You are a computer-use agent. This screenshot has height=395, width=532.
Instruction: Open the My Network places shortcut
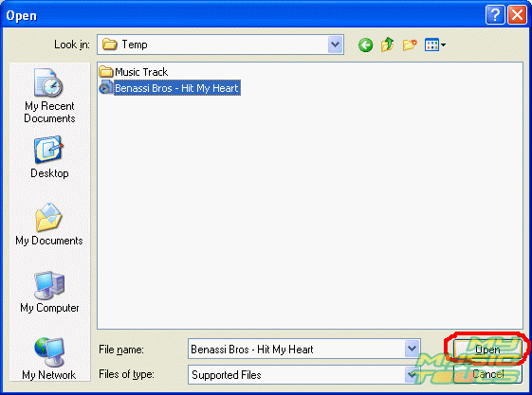click(49, 359)
